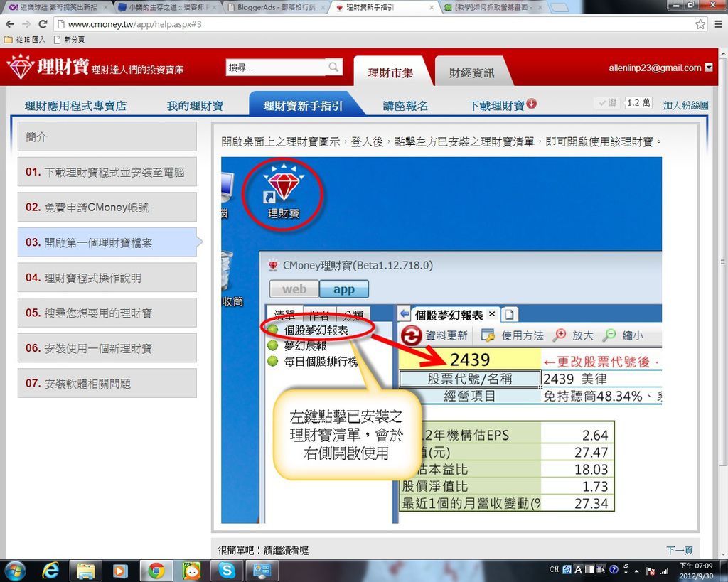Screen dimensions: 728x582
Task: Open step 04 理財寶程式操作說明
Action: pos(107,278)
